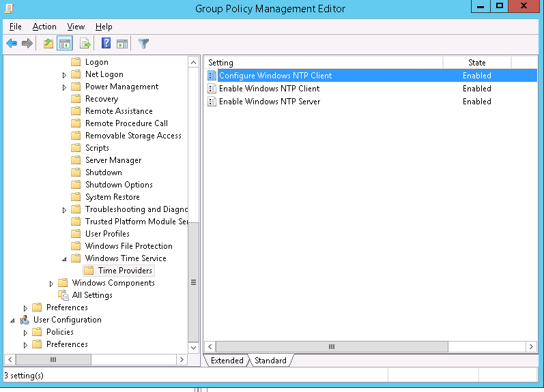
Task: Sort by the State column header
Action: tap(477, 63)
